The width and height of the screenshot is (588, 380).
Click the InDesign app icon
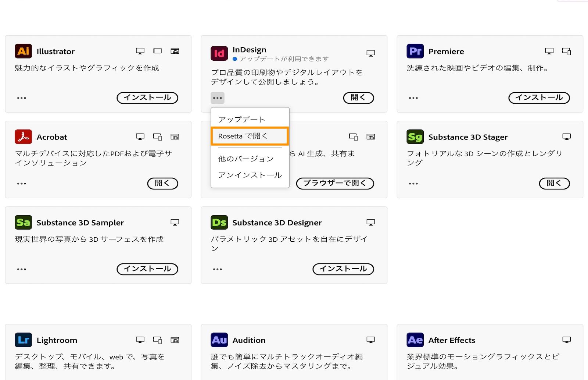pyautogui.click(x=219, y=53)
